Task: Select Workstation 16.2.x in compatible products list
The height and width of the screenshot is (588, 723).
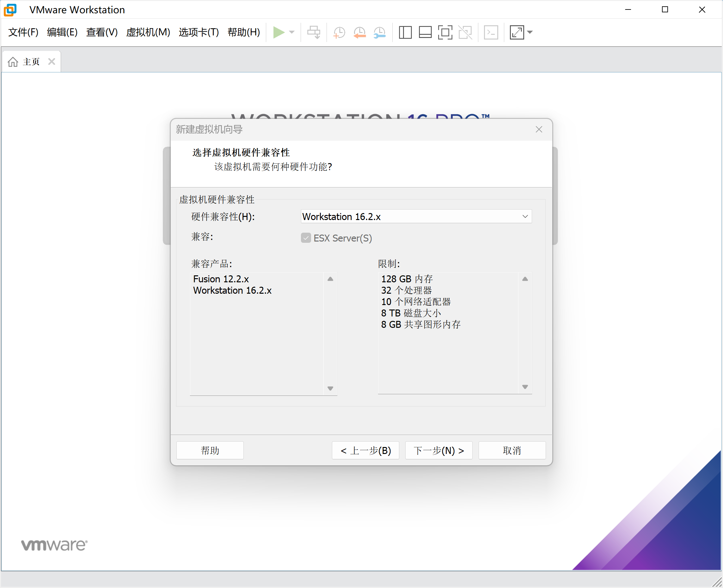Action: tap(232, 291)
